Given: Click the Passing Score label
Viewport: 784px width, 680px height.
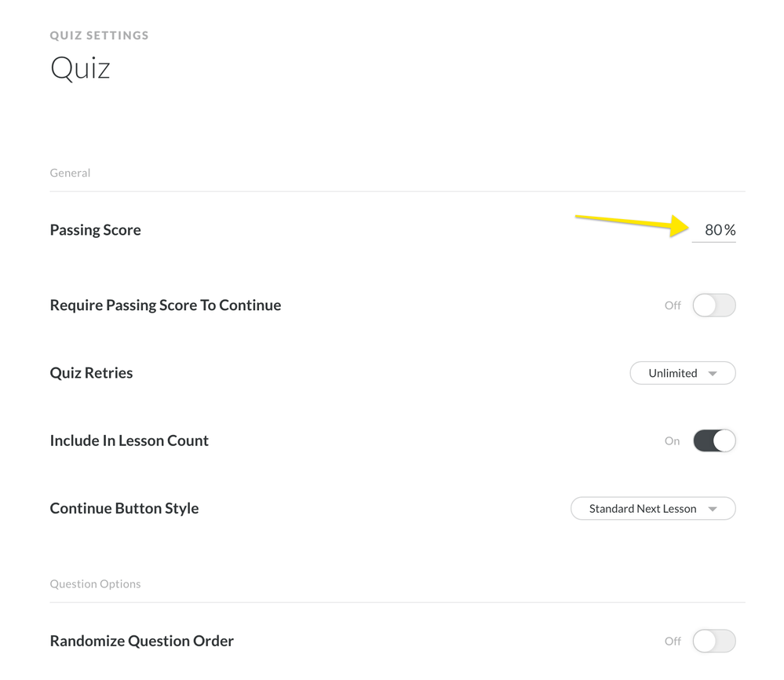Looking at the screenshot, I should coord(95,230).
